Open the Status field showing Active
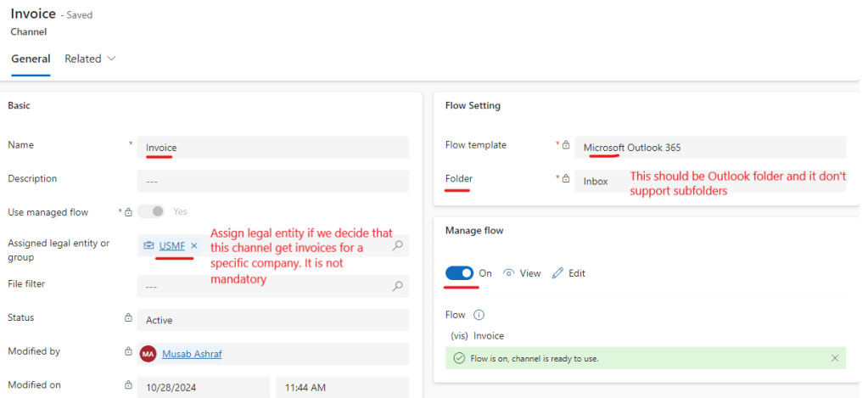 [272, 321]
